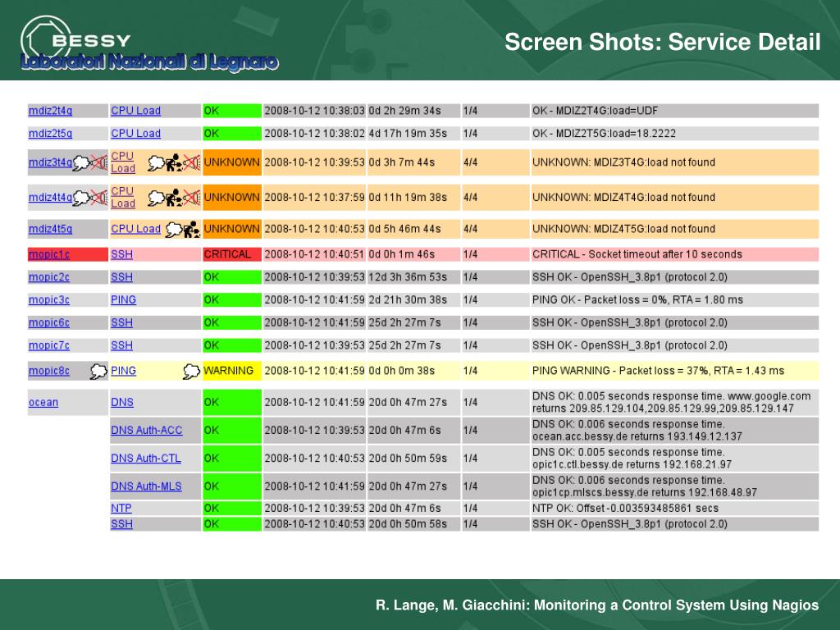
Task: Click comment icon next to host mdiz4t4g
Action: click(81, 198)
